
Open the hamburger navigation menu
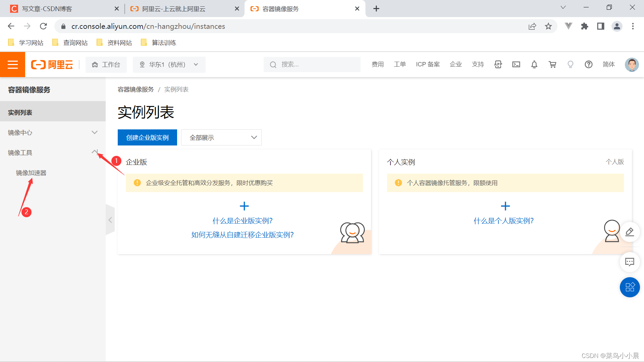(12, 64)
